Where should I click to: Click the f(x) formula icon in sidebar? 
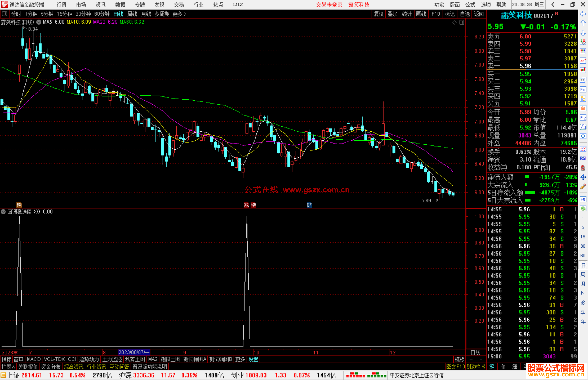coord(583,127)
